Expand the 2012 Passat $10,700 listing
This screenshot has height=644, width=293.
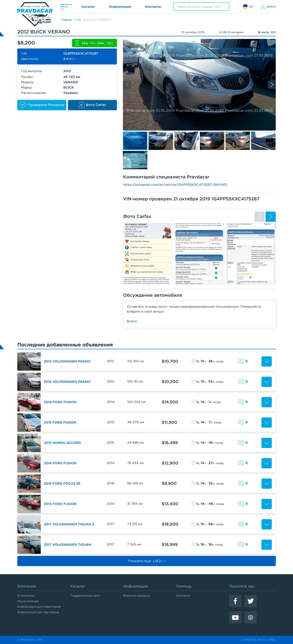tap(267, 362)
